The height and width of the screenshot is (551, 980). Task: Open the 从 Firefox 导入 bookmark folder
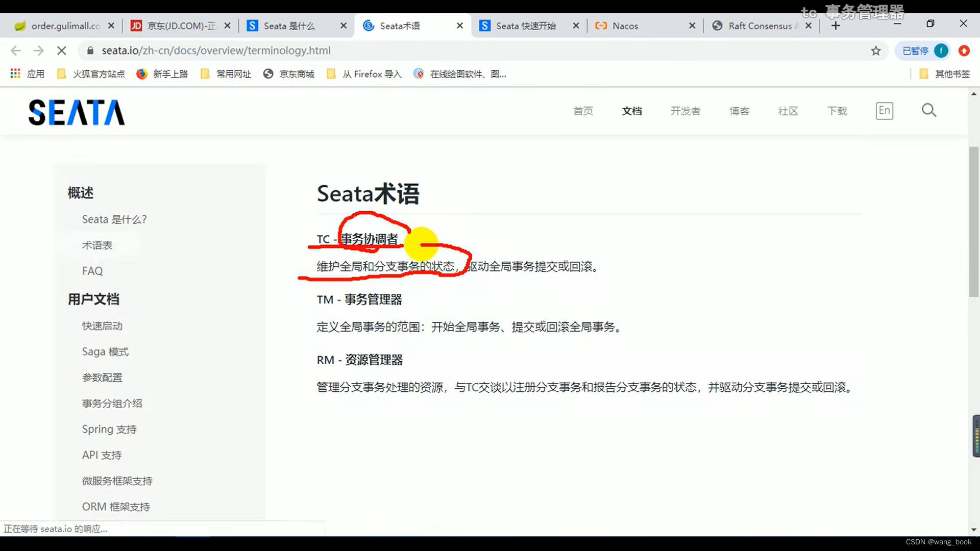click(364, 74)
